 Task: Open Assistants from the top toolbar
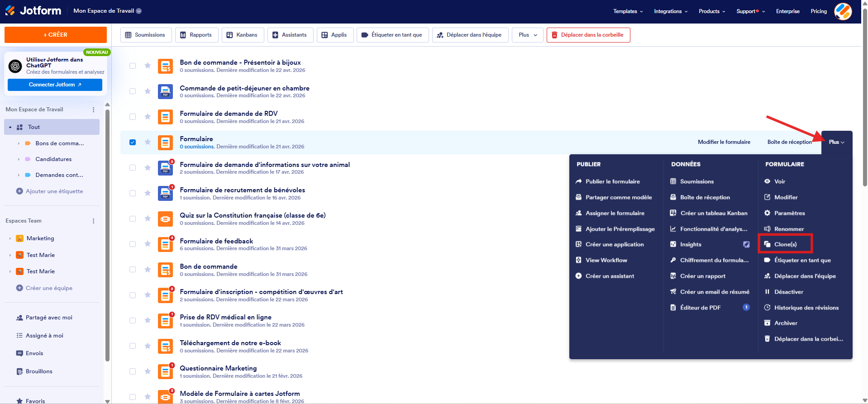[x=290, y=35]
